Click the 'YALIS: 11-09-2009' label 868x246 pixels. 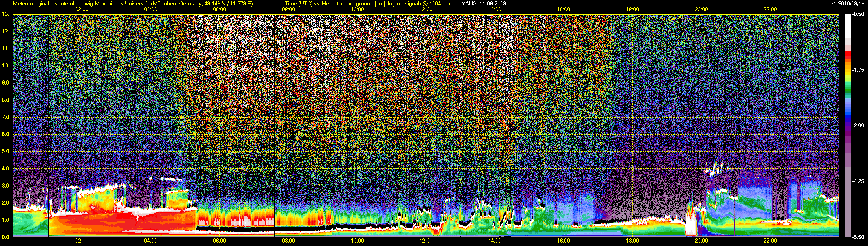484,4
